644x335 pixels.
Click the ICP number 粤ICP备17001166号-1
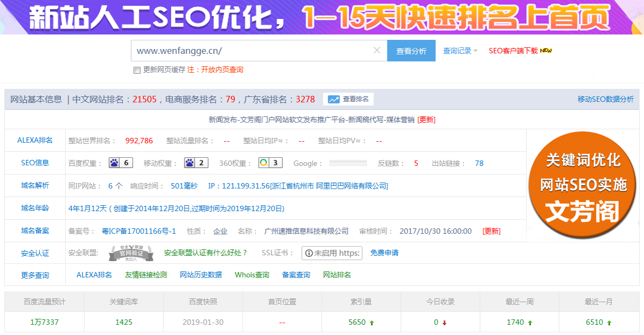[x=139, y=231]
